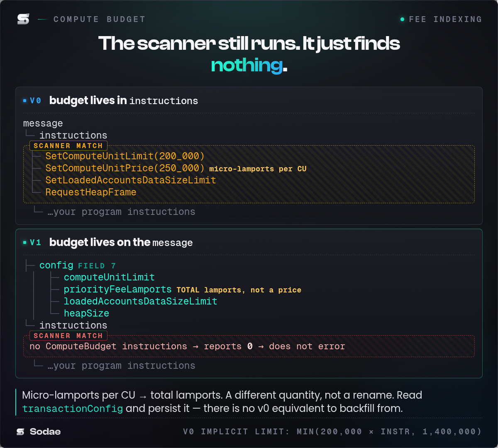
Task: Click the blue V0 square marker
Action: click(25, 101)
